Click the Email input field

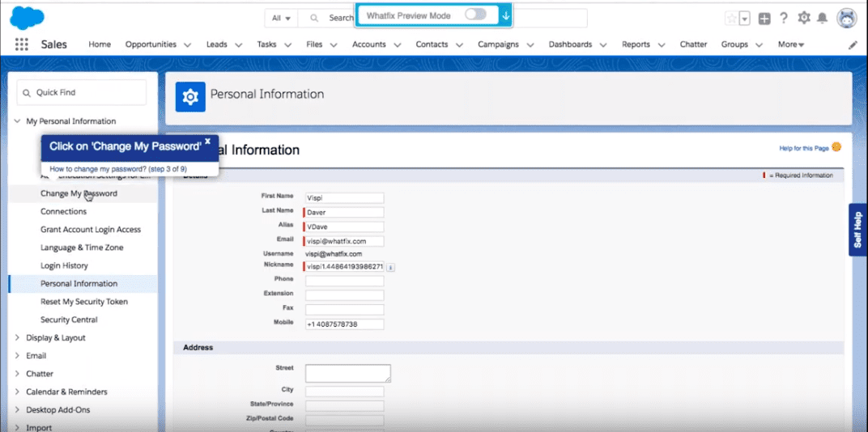point(344,241)
